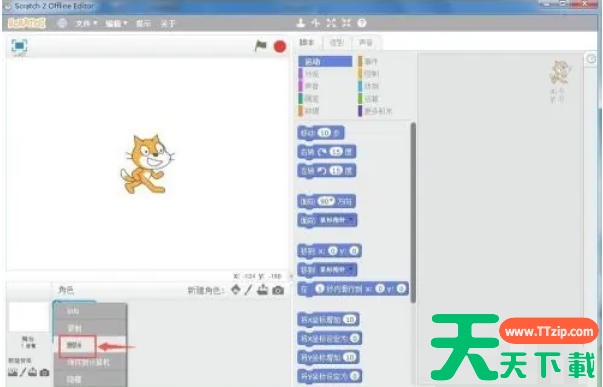Click the y value field in go-to block
The image size is (603, 387).
354,251
